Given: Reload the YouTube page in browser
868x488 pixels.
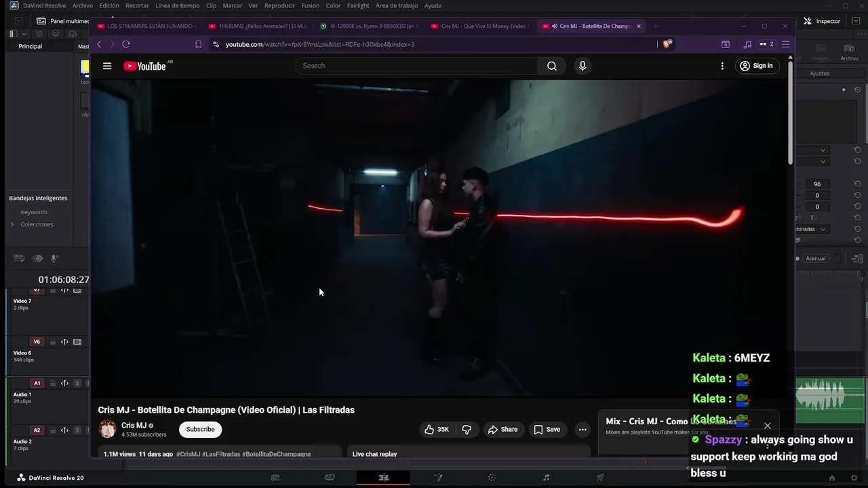Looking at the screenshot, I should click(125, 44).
